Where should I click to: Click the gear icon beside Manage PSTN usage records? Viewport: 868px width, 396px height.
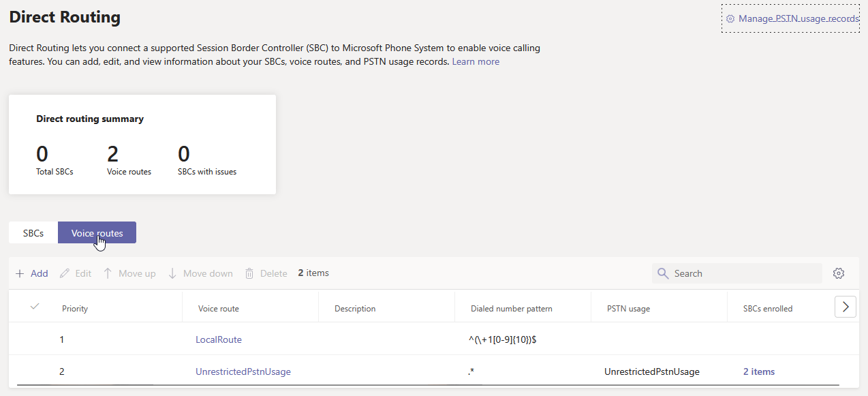pyautogui.click(x=730, y=18)
